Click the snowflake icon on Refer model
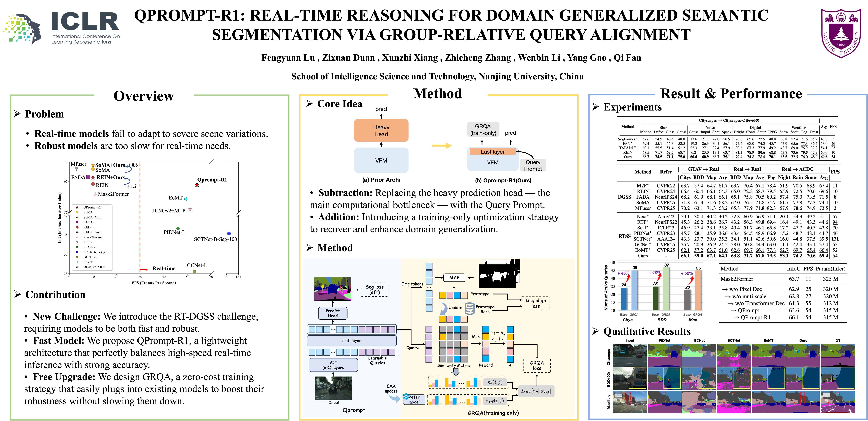Screen dimensions: 868x421 [406, 397]
